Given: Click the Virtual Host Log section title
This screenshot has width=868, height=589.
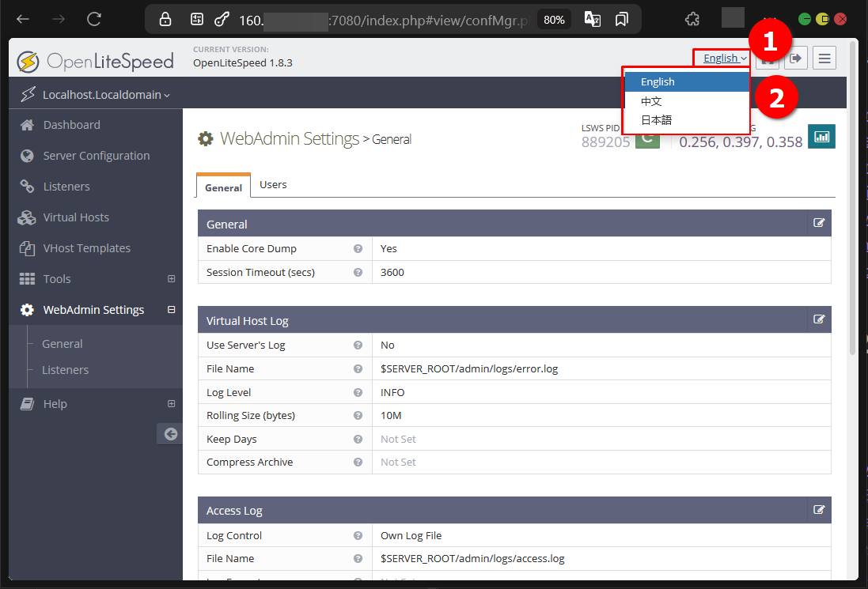Looking at the screenshot, I should (x=248, y=321).
